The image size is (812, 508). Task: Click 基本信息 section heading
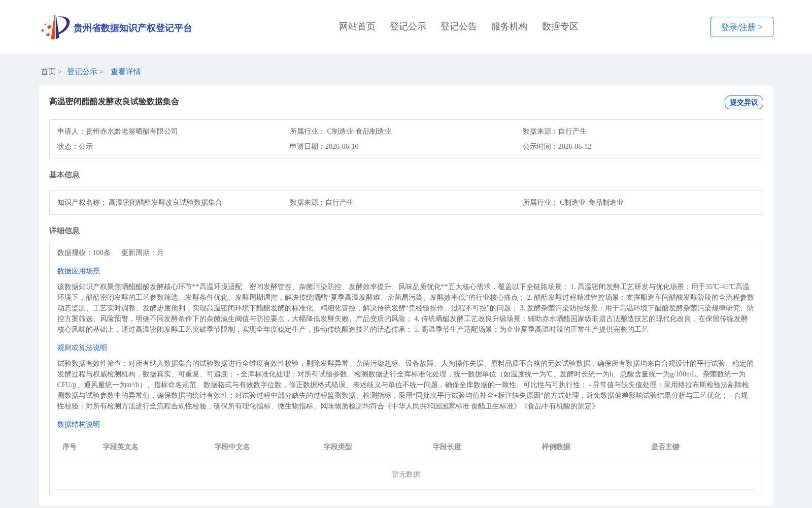64,175
